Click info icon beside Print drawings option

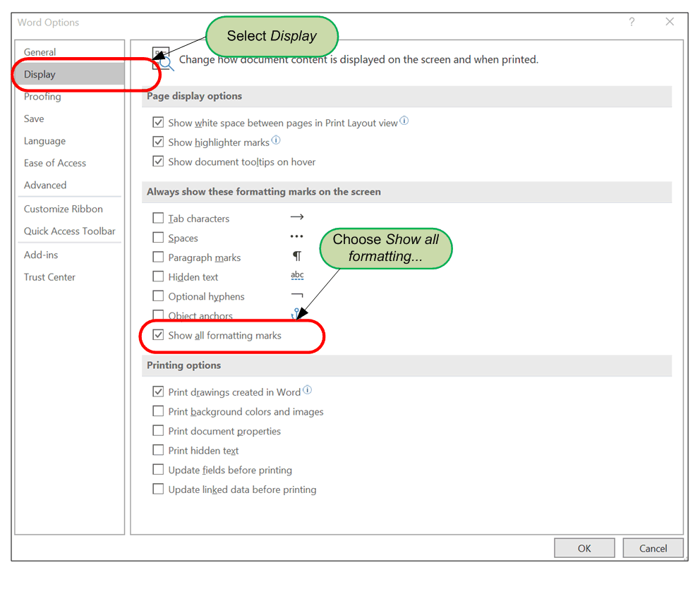307,390
